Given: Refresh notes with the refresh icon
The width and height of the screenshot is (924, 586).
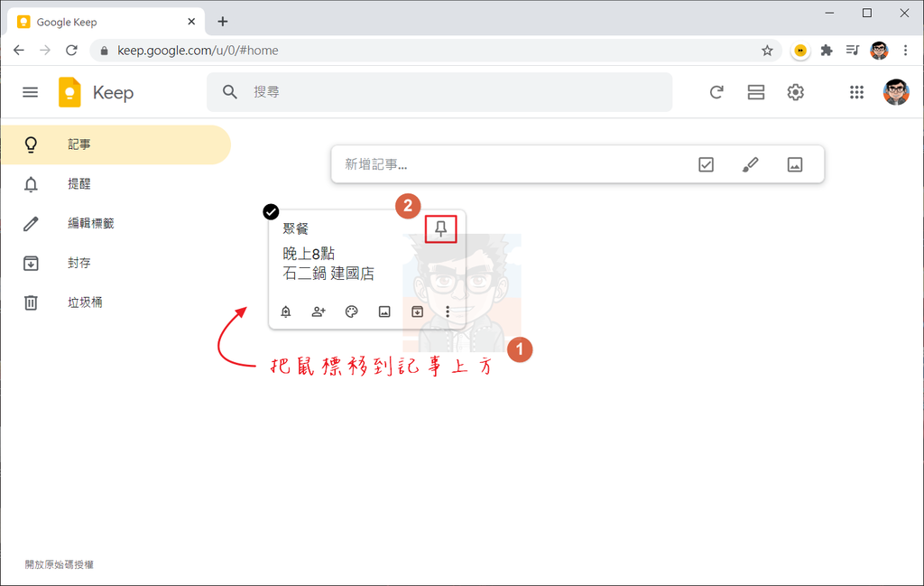Looking at the screenshot, I should coord(716,92).
